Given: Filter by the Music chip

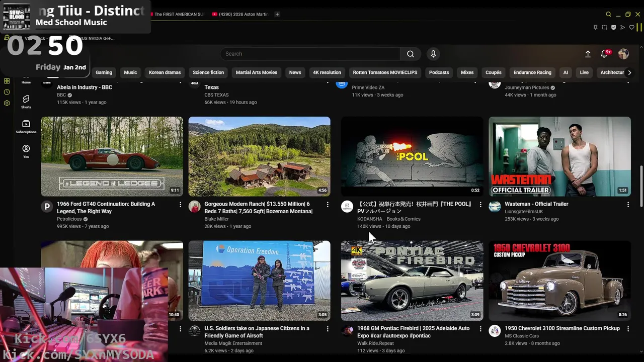Looking at the screenshot, I should [x=130, y=72].
